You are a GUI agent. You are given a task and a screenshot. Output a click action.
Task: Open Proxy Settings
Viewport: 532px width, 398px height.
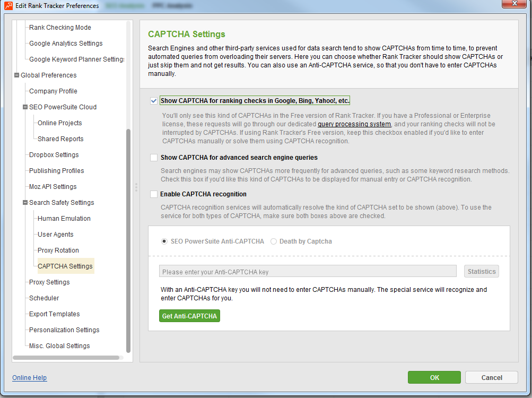coord(49,282)
